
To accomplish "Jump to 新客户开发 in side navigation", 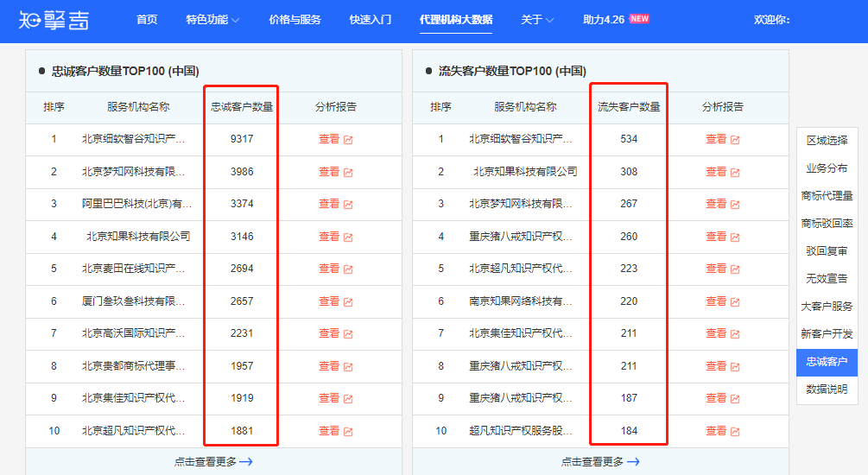I will [827, 334].
